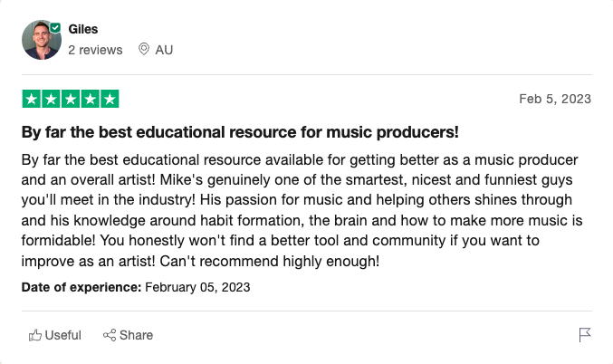
Task: Click the thumbs-up Useful icon
Action: pyautogui.click(x=35, y=335)
